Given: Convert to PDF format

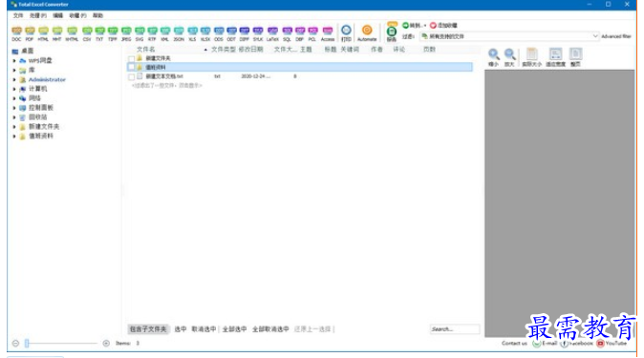Looking at the screenshot, I should tap(30, 33).
